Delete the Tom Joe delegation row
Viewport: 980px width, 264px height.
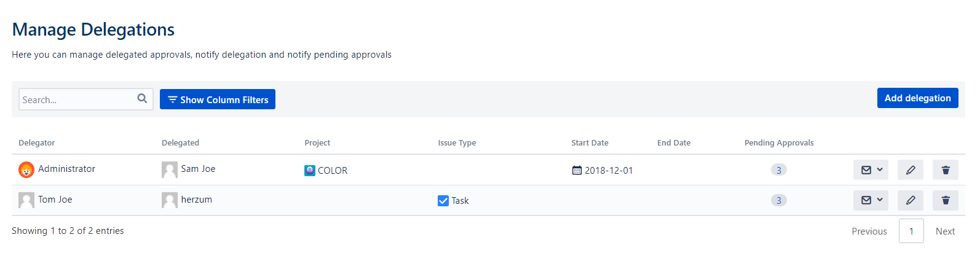pos(946,200)
